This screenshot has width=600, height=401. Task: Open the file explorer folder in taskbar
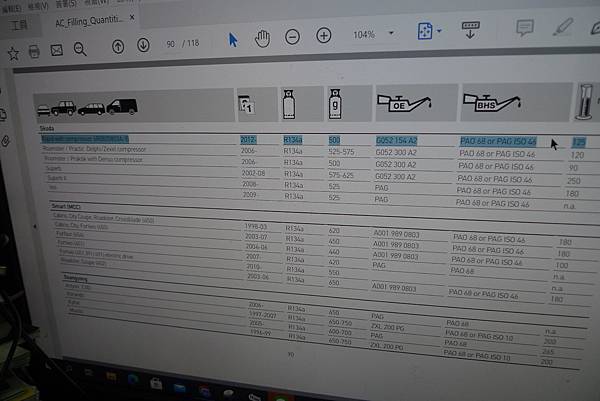click(111, 377)
